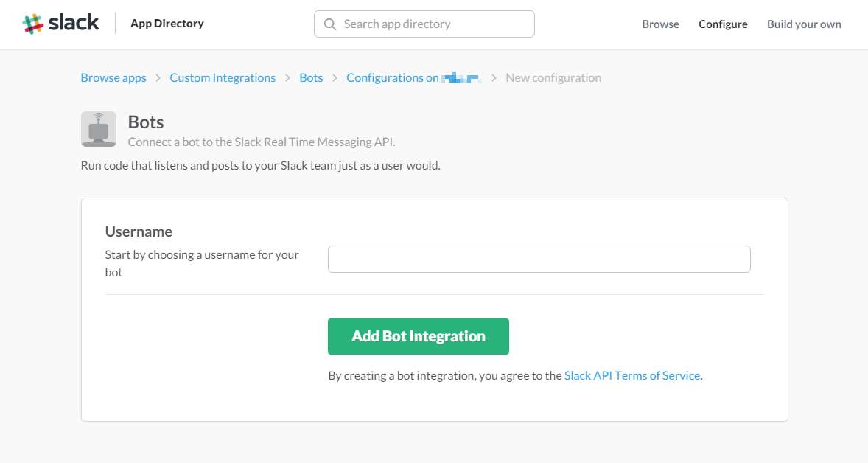Navigate to Browse apps breadcrumb
The width and height of the screenshot is (868, 463).
113,78
